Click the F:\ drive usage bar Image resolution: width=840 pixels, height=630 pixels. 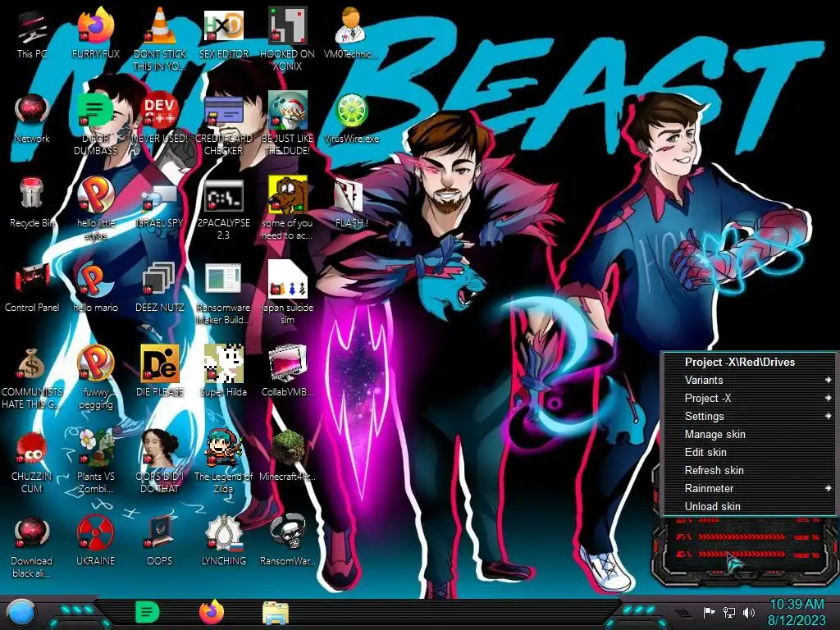[x=742, y=536]
